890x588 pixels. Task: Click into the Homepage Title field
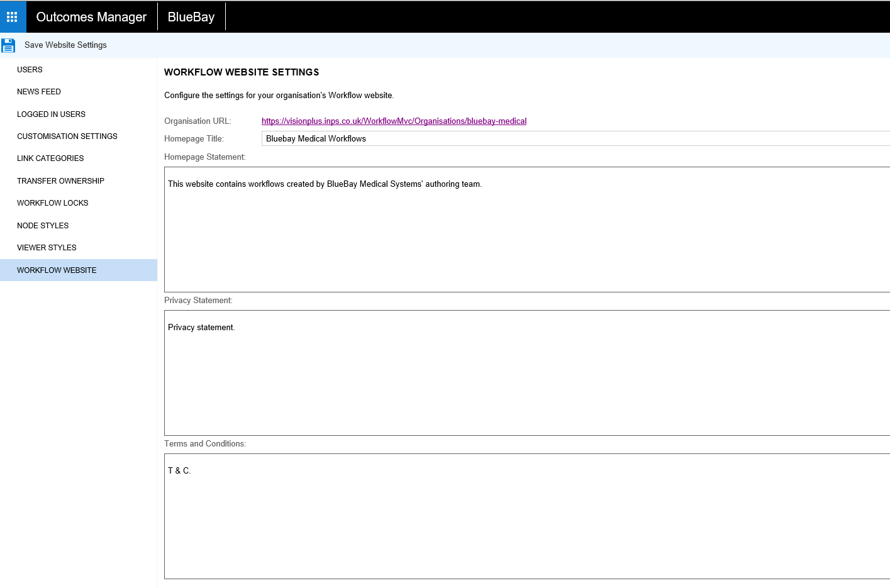click(566, 139)
